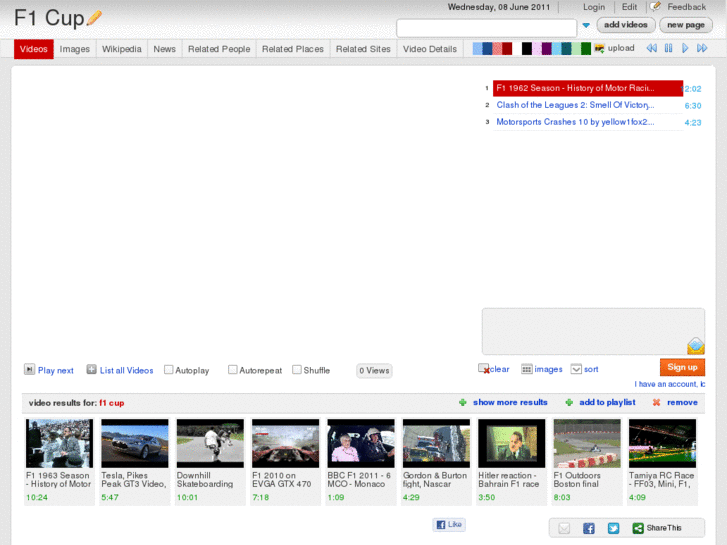Pause playback with the pause icon
The width and height of the screenshot is (727, 545).
pos(668,48)
